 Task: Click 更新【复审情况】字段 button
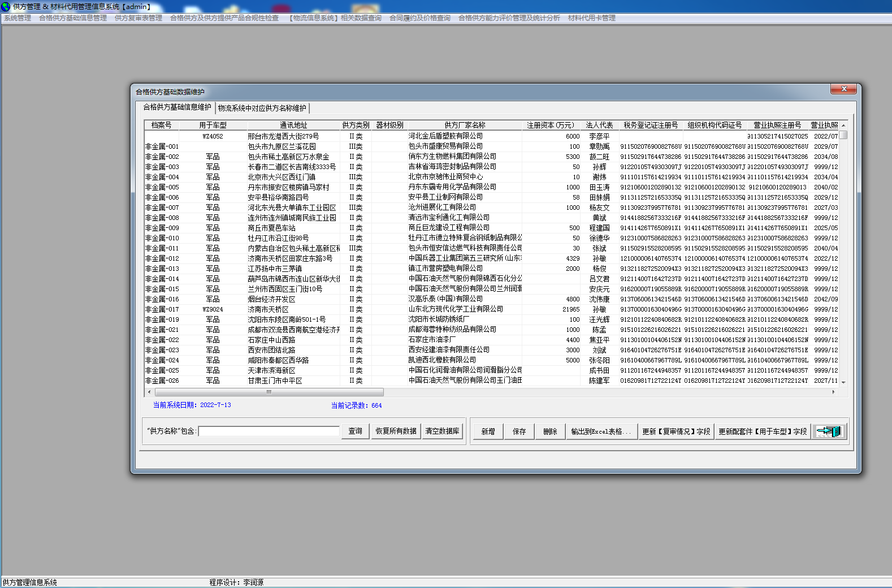(x=676, y=431)
